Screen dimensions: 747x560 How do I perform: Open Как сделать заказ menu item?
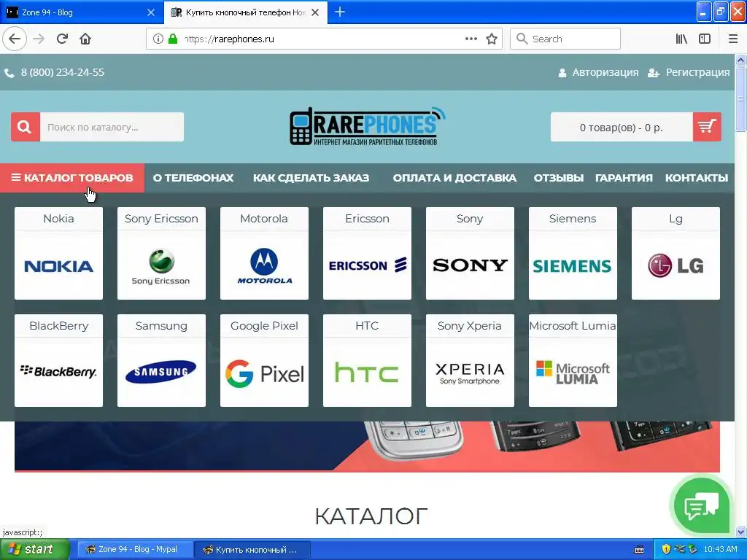coord(311,178)
